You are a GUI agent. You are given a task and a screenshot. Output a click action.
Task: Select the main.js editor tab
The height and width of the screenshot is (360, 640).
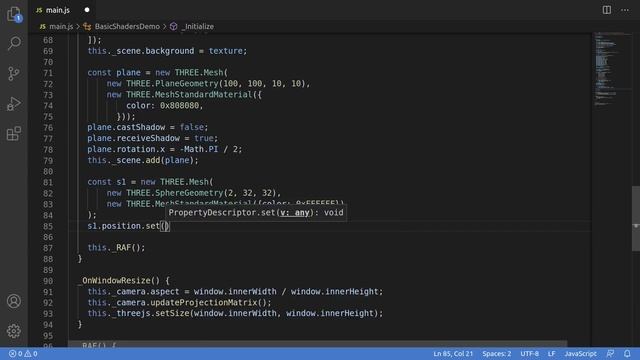point(62,10)
